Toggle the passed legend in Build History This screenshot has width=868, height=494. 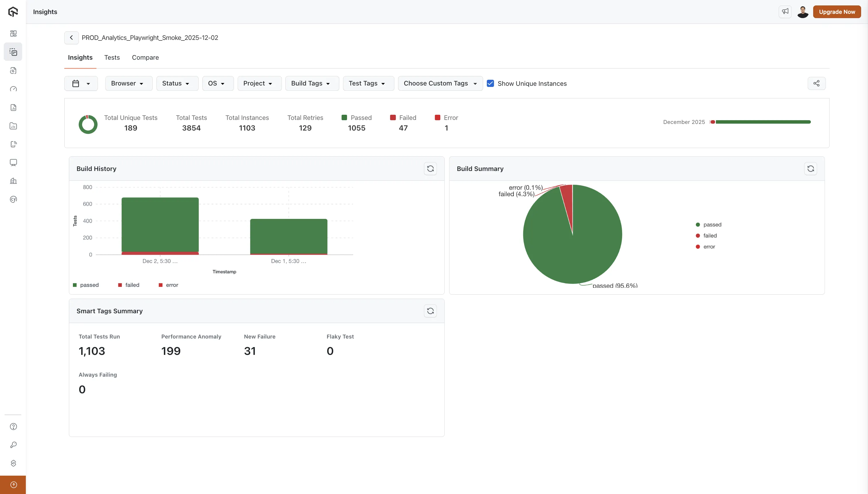point(86,285)
